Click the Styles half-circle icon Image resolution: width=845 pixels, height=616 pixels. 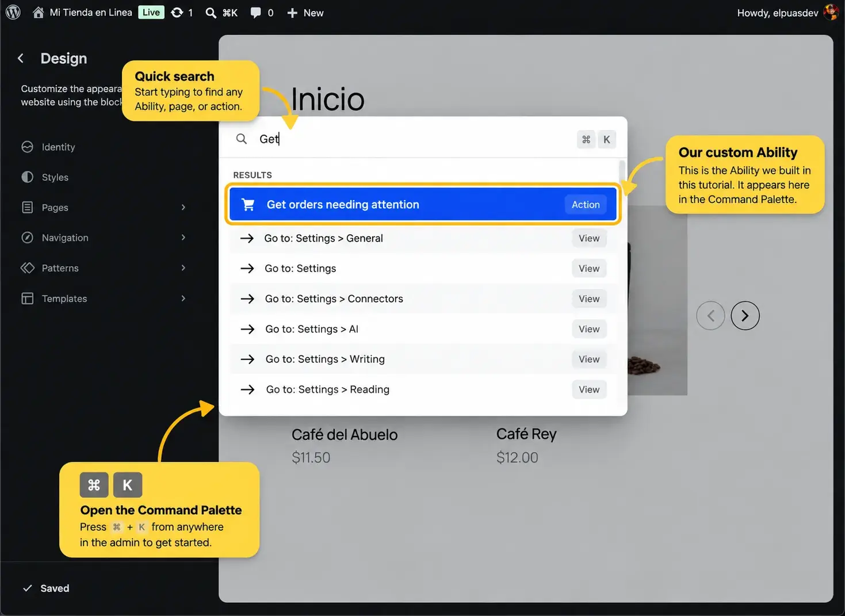[x=27, y=177]
